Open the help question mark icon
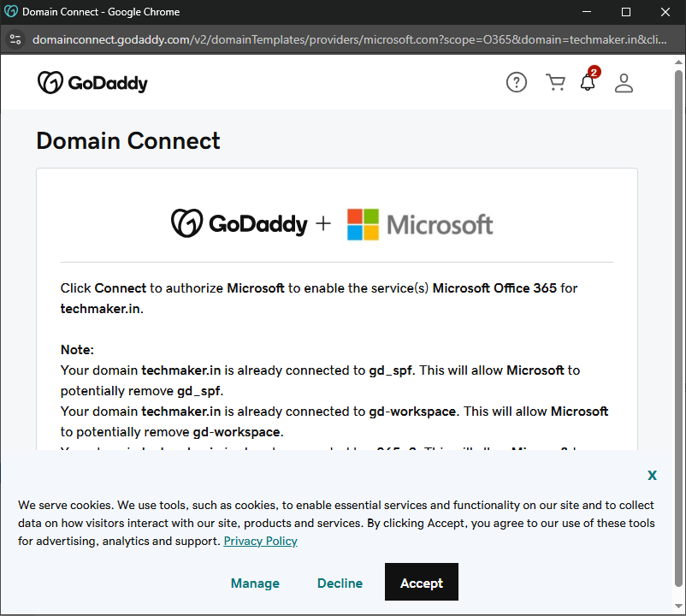 (x=517, y=83)
